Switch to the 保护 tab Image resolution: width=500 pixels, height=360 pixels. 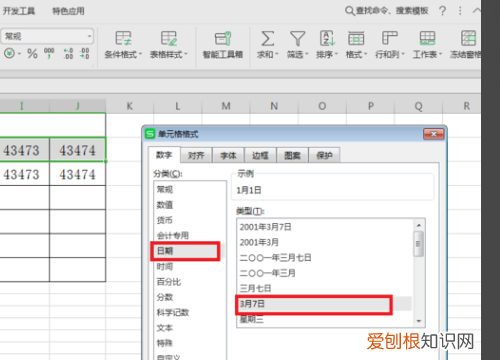click(324, 155)
